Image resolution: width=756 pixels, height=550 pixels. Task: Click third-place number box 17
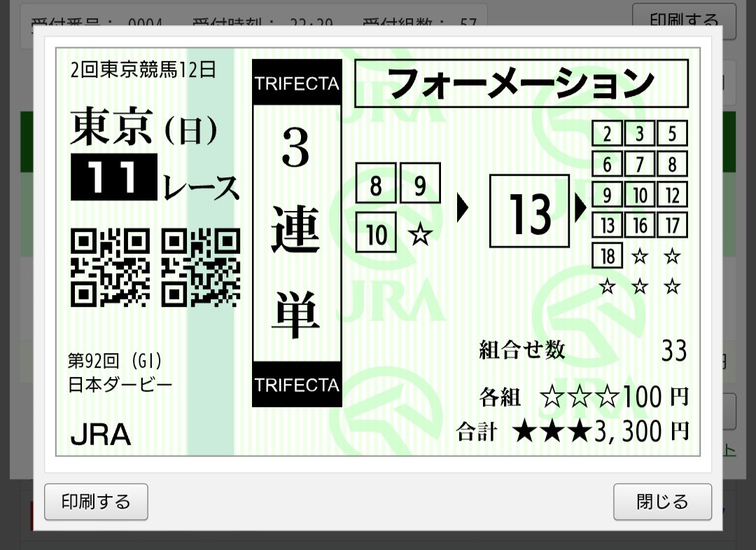click(x=672, y=226)
